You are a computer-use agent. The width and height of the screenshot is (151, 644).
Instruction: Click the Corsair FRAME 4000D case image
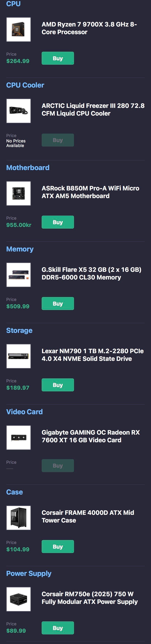tap(18, 518)
